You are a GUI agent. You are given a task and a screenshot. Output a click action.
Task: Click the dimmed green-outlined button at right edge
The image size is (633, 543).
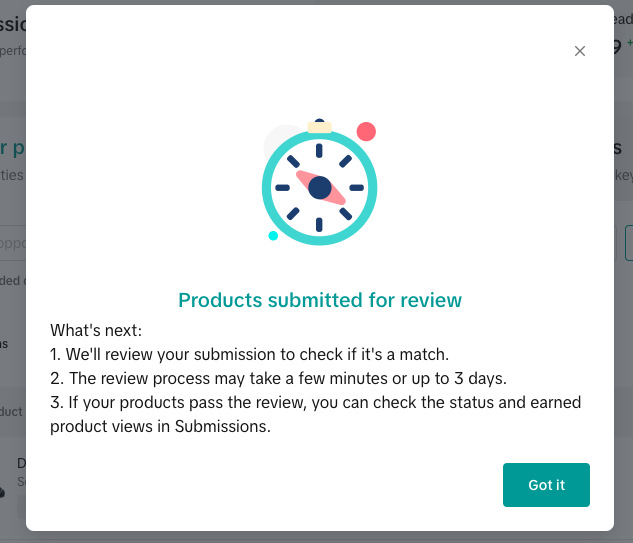coord(628,243)
